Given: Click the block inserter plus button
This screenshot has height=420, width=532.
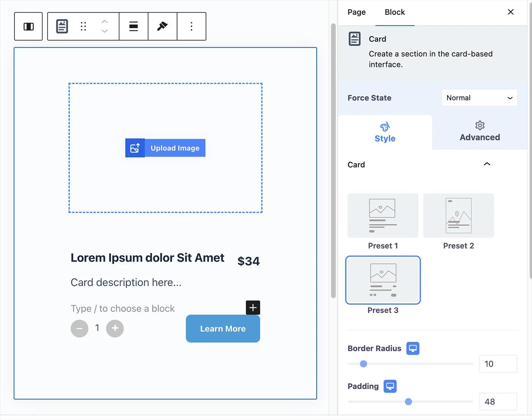Looking at the screenshot, I should 253,307.
